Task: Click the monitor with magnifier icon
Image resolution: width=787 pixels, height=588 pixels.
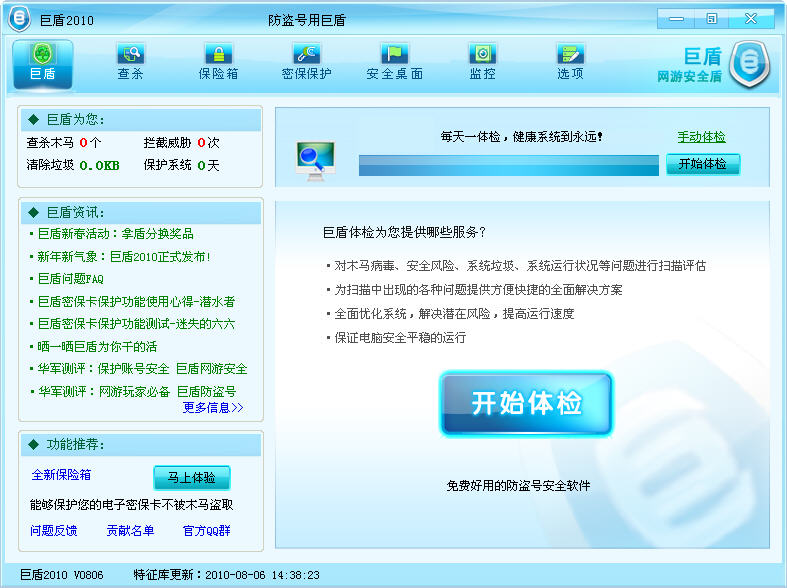Action: point(315,161)
